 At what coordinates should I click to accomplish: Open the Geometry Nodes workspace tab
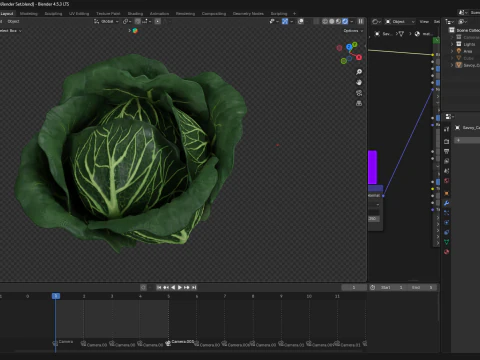pos(248,14)
